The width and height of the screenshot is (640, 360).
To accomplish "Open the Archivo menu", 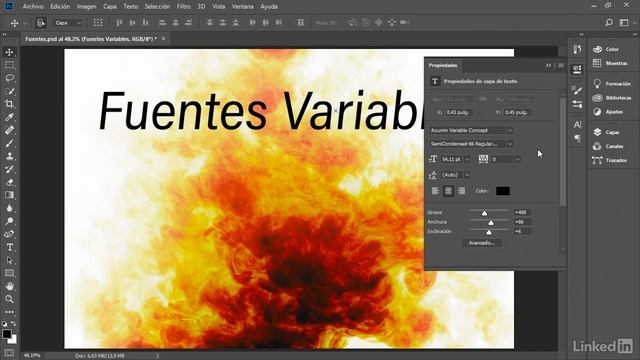I will pos(33,7).
